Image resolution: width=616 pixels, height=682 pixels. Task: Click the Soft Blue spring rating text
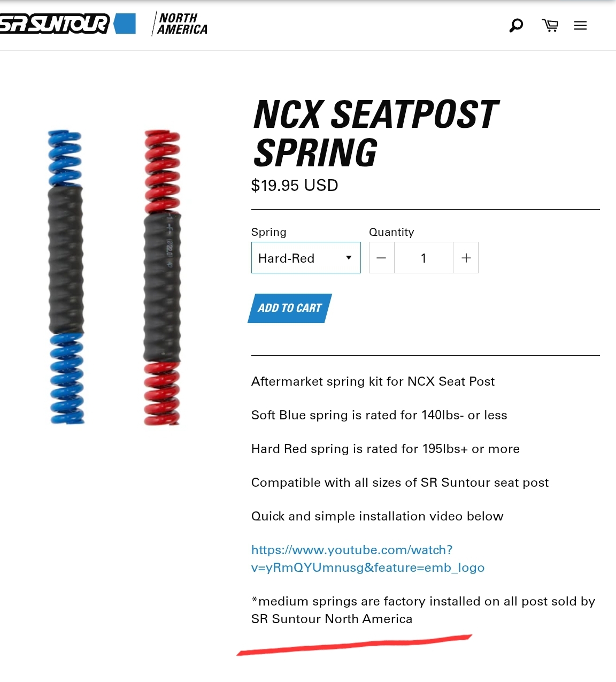point(379,415)
